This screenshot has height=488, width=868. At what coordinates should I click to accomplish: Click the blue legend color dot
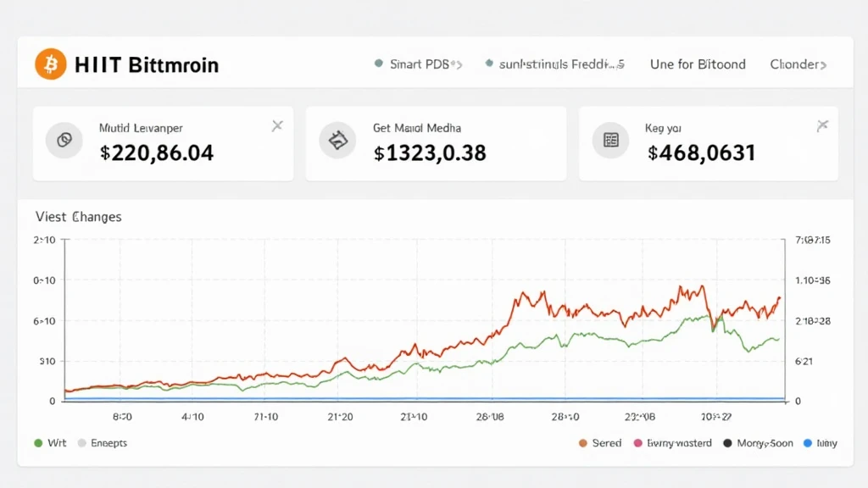pyautogui.click(x=807, y=443)
